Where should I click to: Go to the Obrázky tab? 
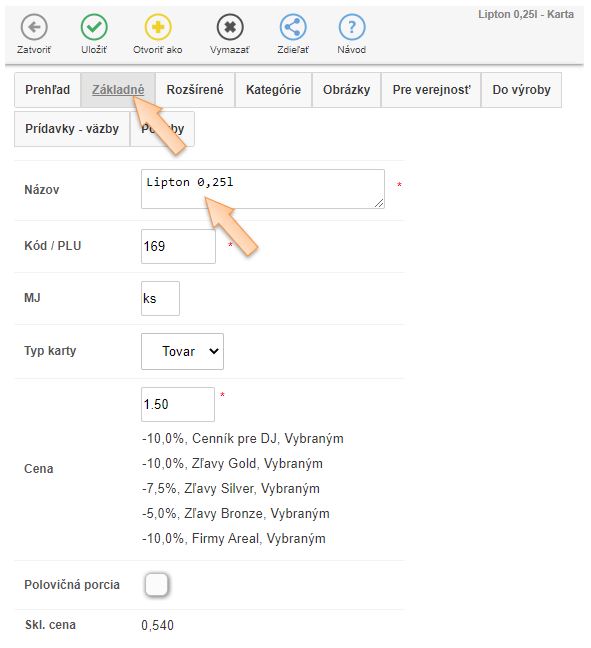346,90
